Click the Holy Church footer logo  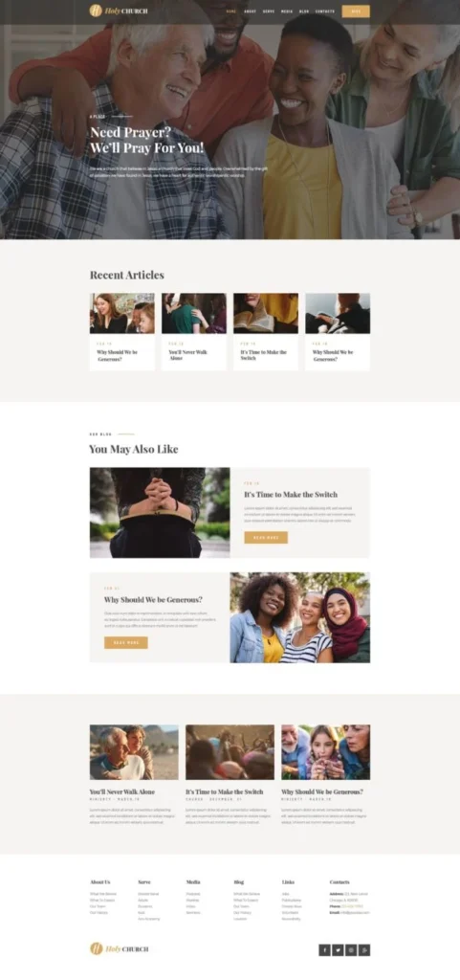[120, 948]
